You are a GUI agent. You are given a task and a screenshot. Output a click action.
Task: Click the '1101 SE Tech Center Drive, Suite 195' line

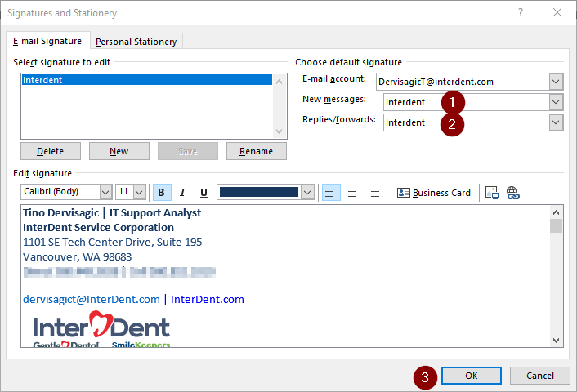(x=112, y=242)
